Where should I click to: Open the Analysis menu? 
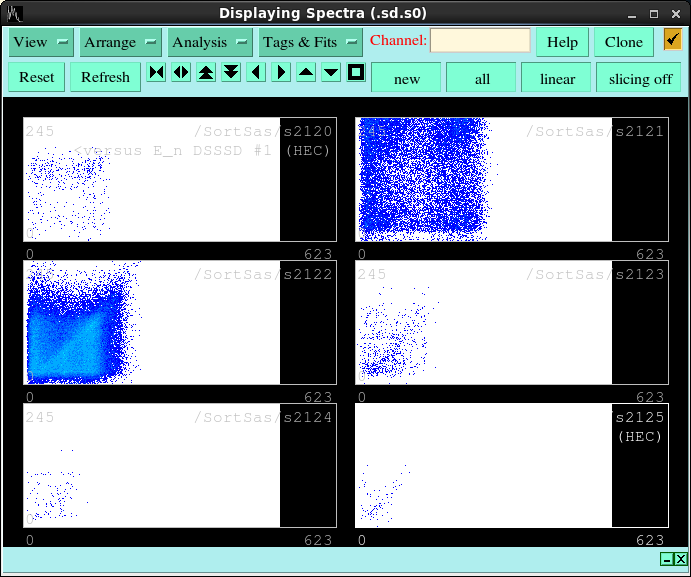(x=209, y=42)
